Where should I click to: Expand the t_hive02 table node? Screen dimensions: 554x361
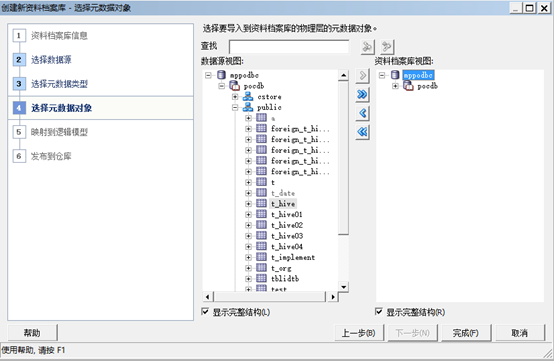pos(248,225)
